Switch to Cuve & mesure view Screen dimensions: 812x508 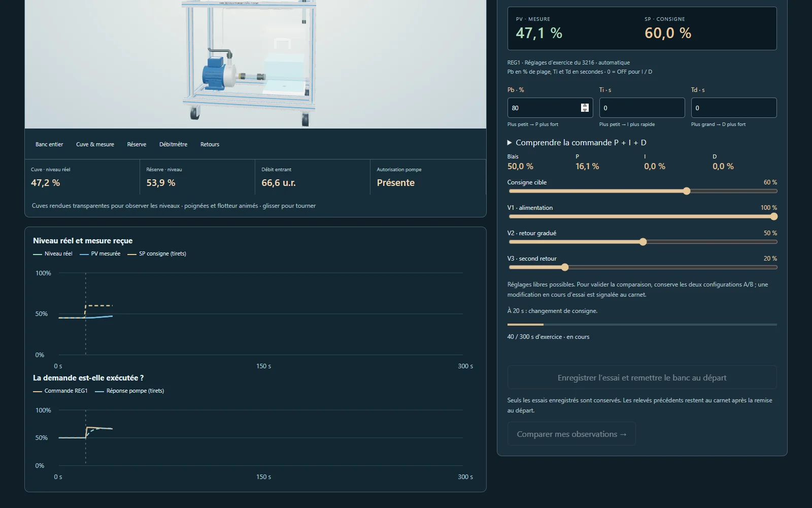point(95,144)
